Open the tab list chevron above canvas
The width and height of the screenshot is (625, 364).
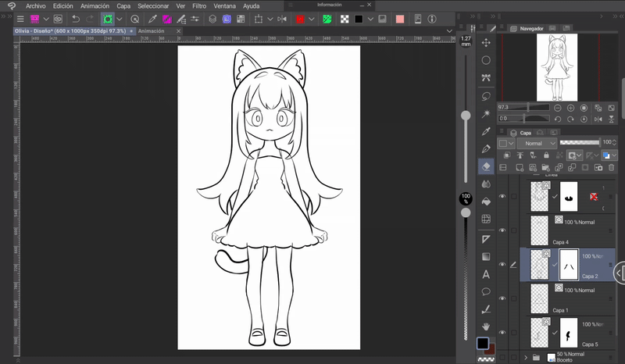point(449,31)
